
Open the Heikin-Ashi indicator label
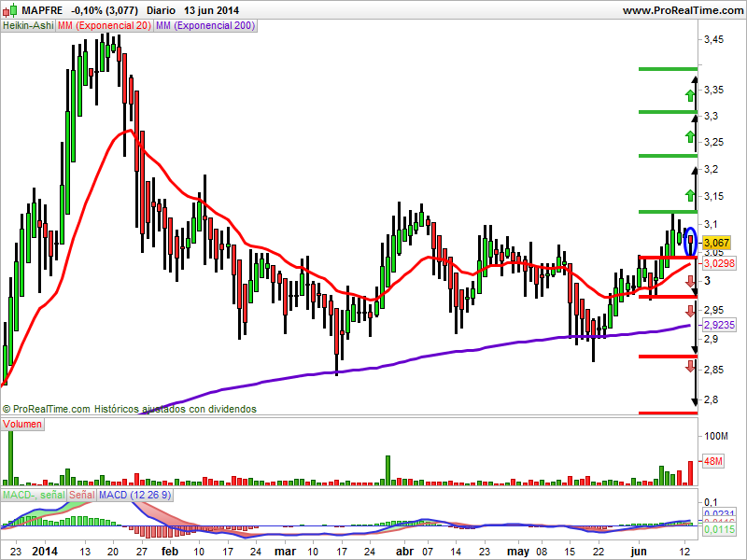tap(28, 26)
